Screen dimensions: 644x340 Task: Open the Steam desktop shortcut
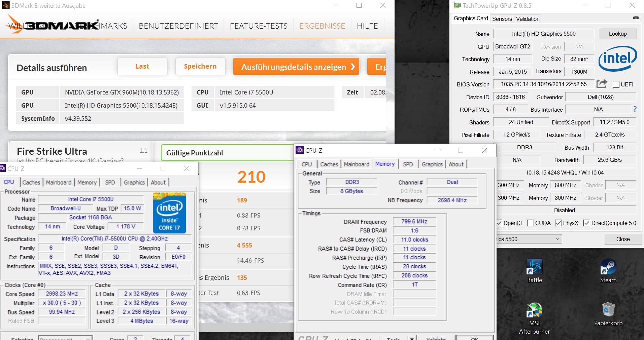point(608,271)
